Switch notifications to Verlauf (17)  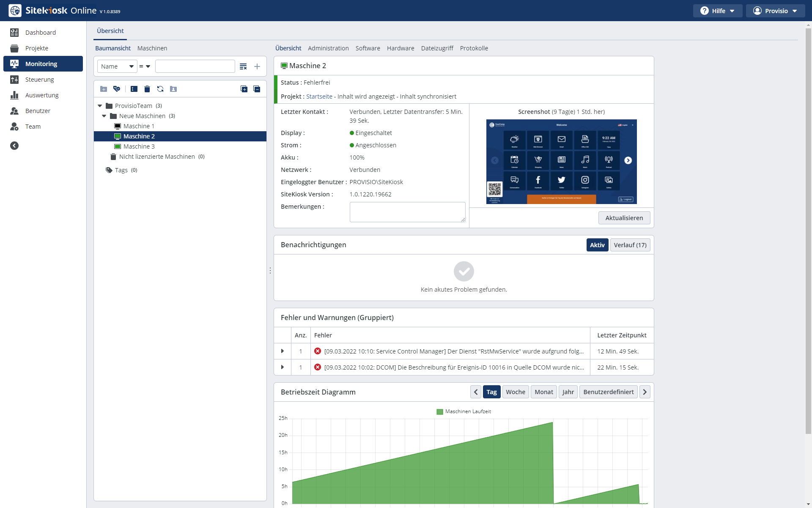tap(630, 245)
